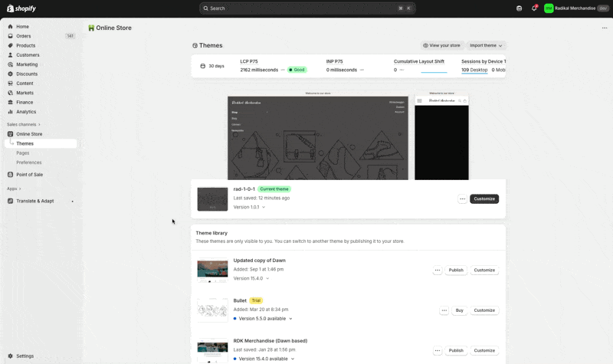Customize the current rad-1-0-1 theme
613x364 pixels.
coord(484,199)
